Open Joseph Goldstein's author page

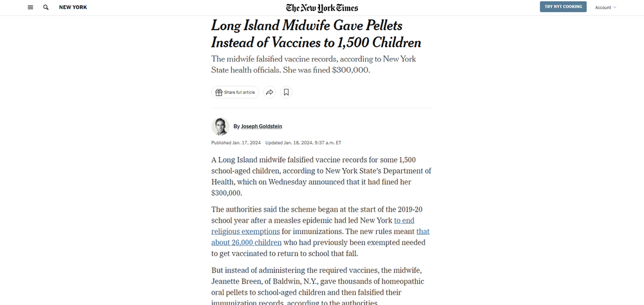tap(261, 126)
